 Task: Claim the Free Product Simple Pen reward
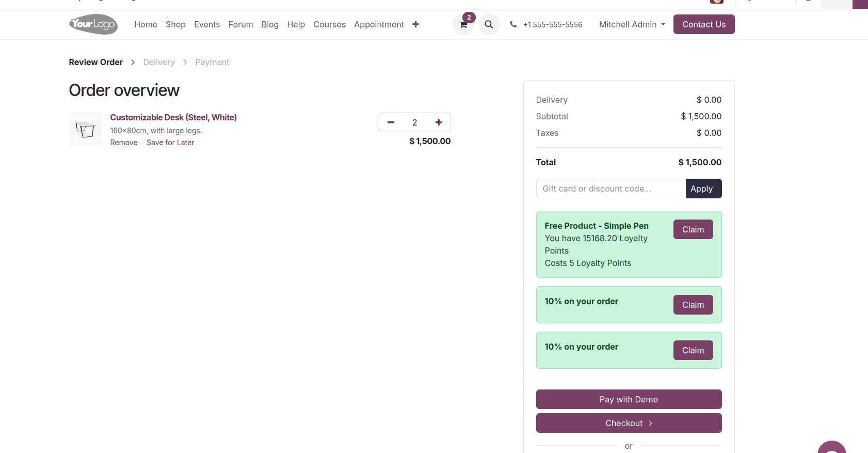(693, 229)
